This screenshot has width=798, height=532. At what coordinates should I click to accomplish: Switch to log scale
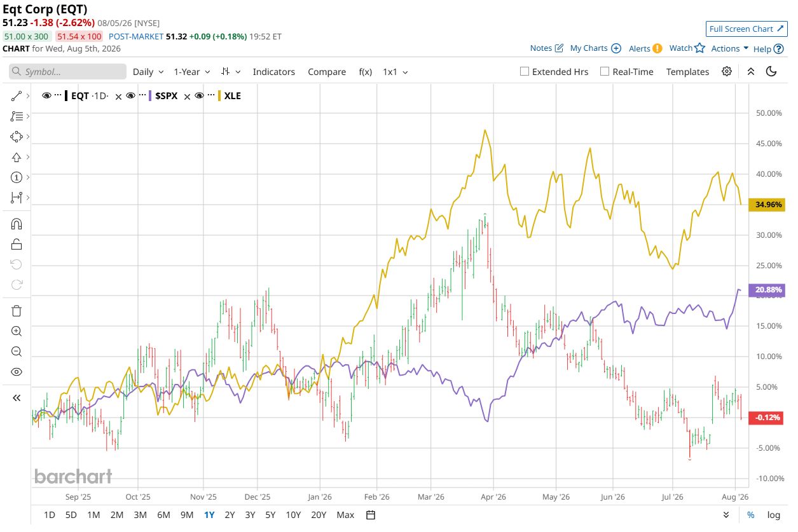[x=773, y=515]
